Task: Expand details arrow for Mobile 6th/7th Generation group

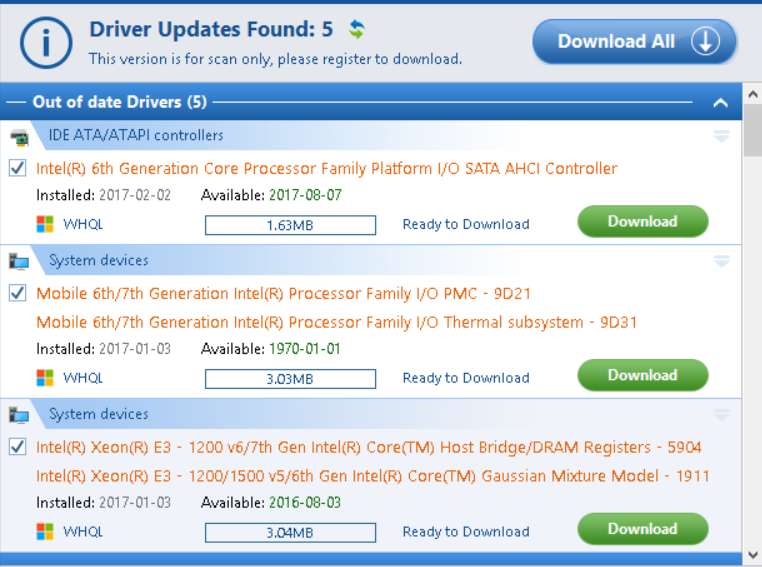Action: point(722,261)
